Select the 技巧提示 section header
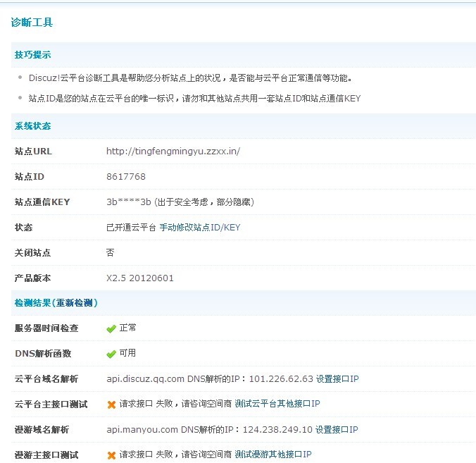Screen dimensions: 476x463 (x=32, y=55)
